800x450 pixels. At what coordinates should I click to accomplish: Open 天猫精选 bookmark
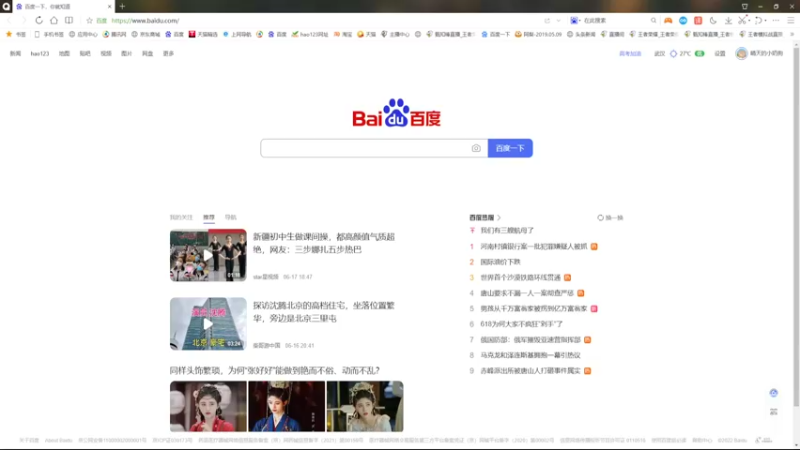(x=203, y=34)
